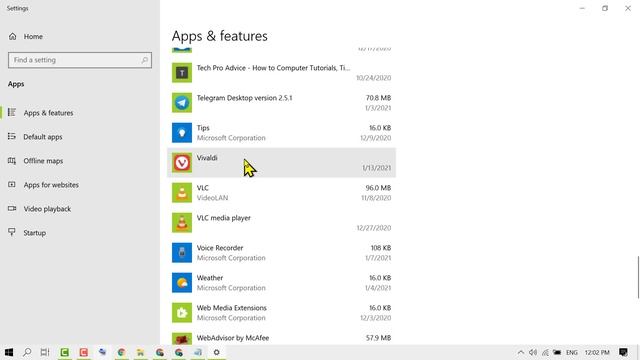
Task: Click the Weather app icon
Action: click(182, 283)
